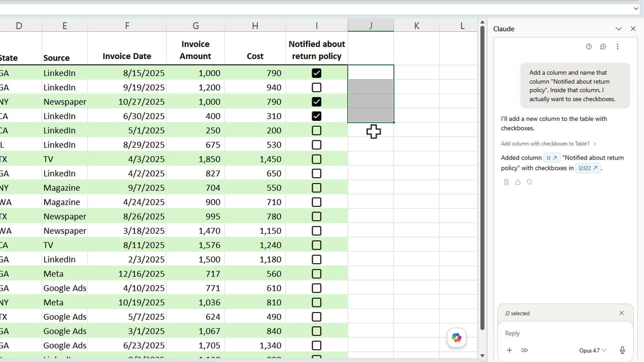Collapse the Claude panel with chevron
This screenshot has height=362, width=644.
[x=619, y=29]
